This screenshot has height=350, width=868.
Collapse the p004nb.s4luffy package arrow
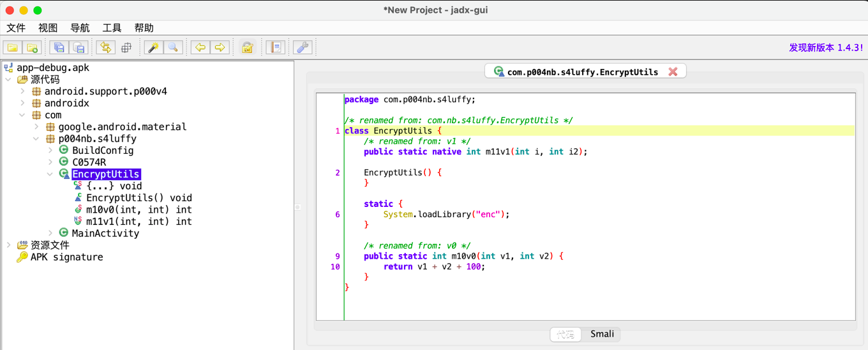pos(37,139)
